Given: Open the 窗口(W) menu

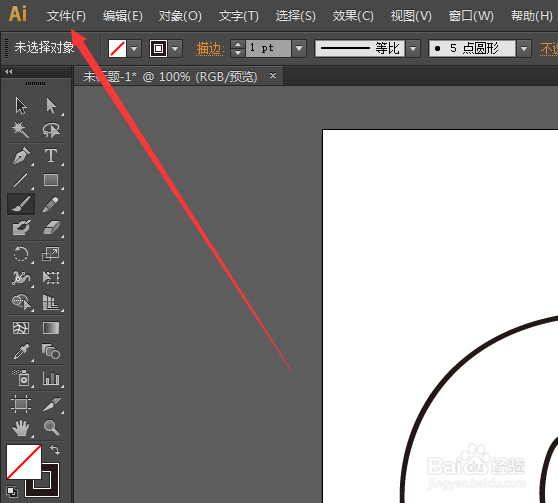Looking at the screenshot, I should pyautogui.click(x=471, y=16).
